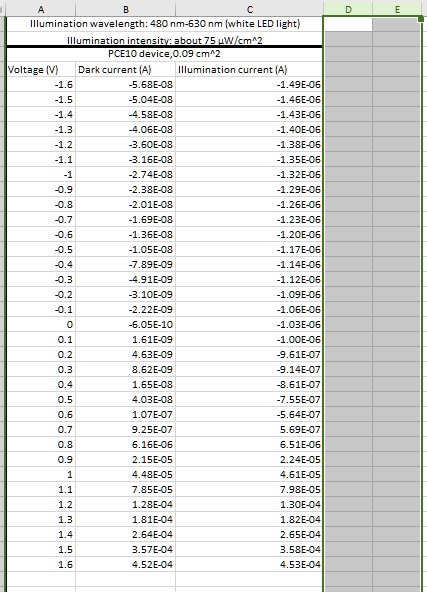Image resolution: width=427 pixels, height=592 pixels.
Task: Select the PCE10 device merged cell
Action: 165,54
